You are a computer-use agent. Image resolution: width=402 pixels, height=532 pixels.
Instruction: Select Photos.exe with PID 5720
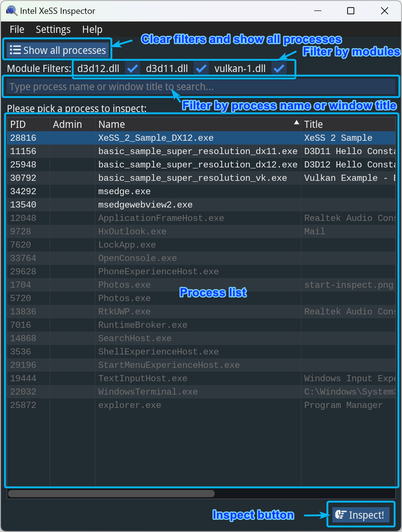coord(201,298)
